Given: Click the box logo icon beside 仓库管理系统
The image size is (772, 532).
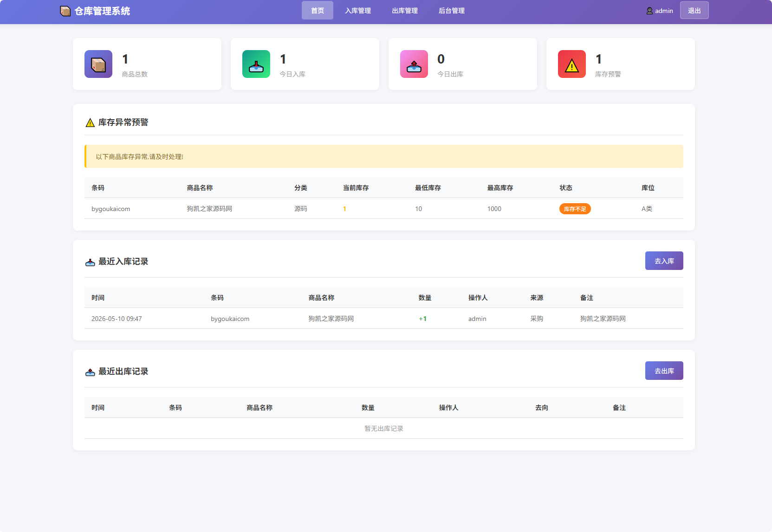Looking at the screenshot, I should [x=65, y=11].
